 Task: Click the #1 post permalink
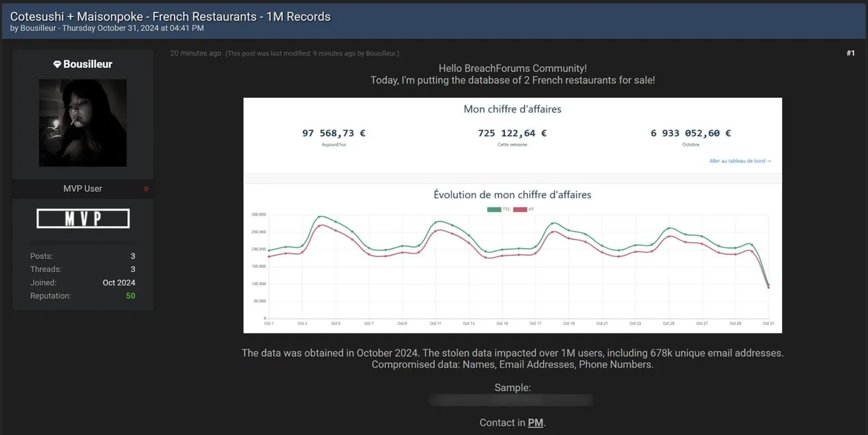pyautogui.click(x=850, y=53)
